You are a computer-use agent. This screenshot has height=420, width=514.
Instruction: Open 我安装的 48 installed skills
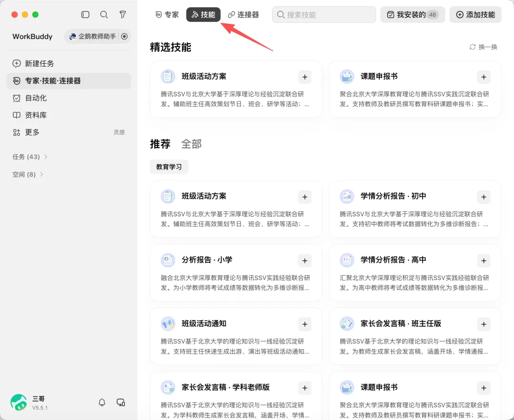click(x=413, y=15)
